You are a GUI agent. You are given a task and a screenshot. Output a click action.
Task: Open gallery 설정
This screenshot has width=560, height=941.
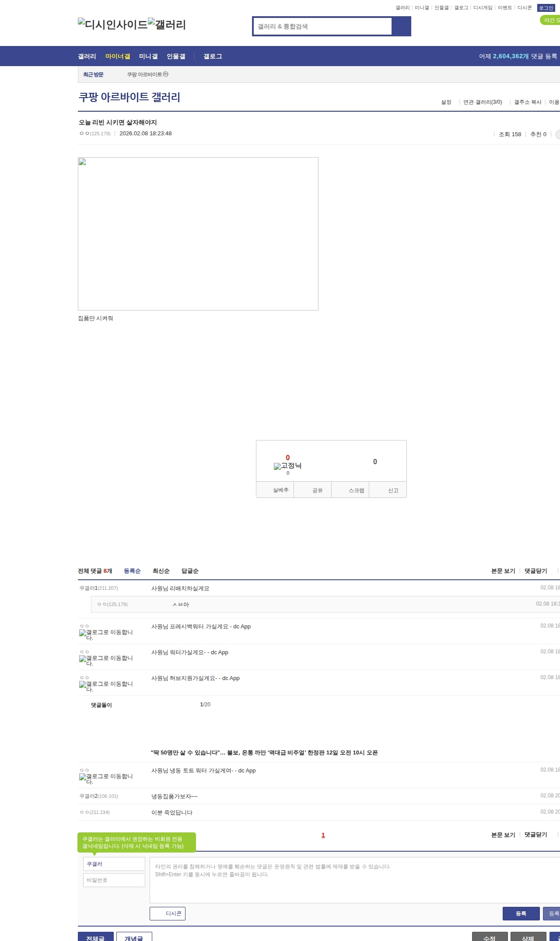coord(446,102)
